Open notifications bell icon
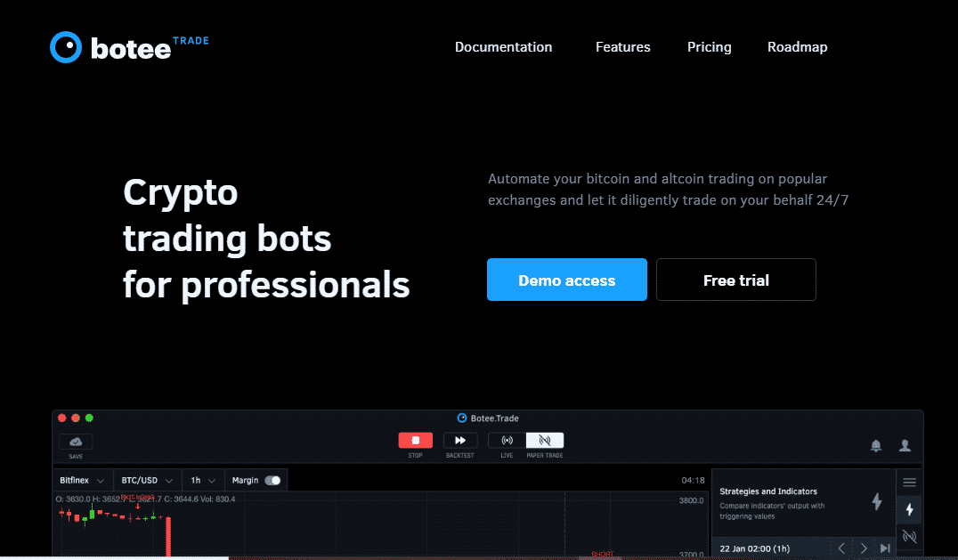Screen dimensions: 958x560 pos(876,446)
